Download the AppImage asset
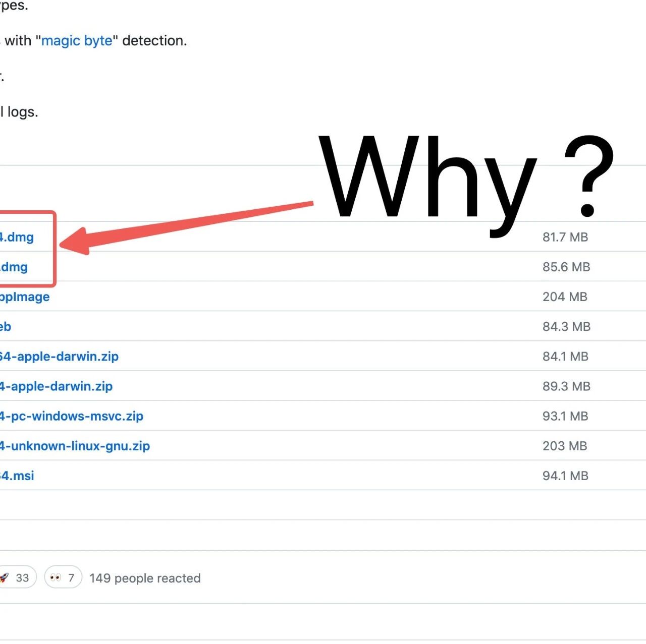 [x=24, y=297]
